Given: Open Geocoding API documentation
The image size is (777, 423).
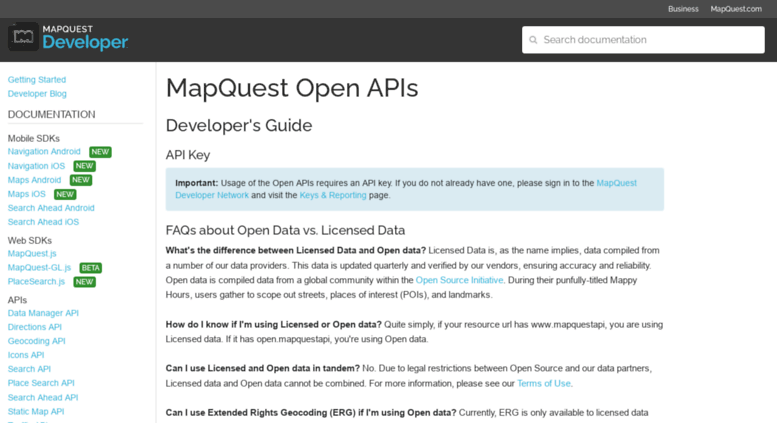Looking at the screenshot, I should [x=36, y=341].
